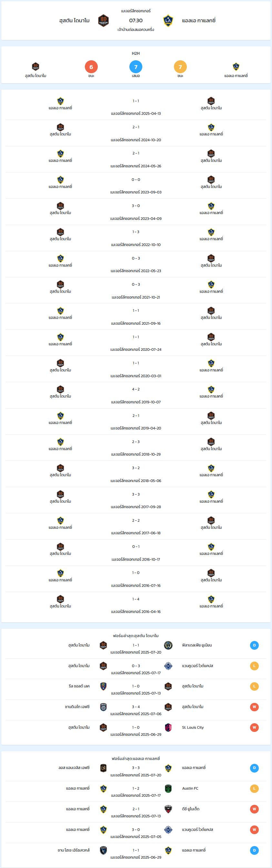Click W badge for St. Louis City match
The width and height of the screenshot is (272, 868).
point(255,727)
